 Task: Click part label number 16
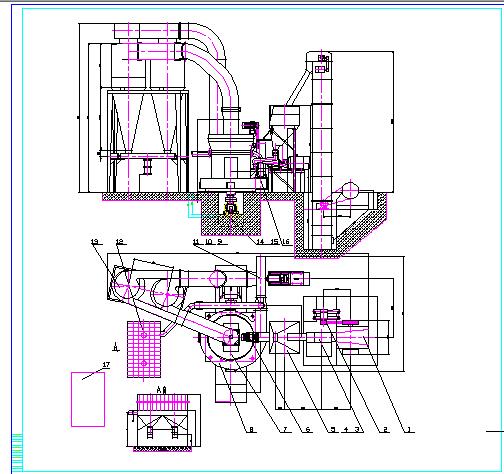tap(286, 242)
